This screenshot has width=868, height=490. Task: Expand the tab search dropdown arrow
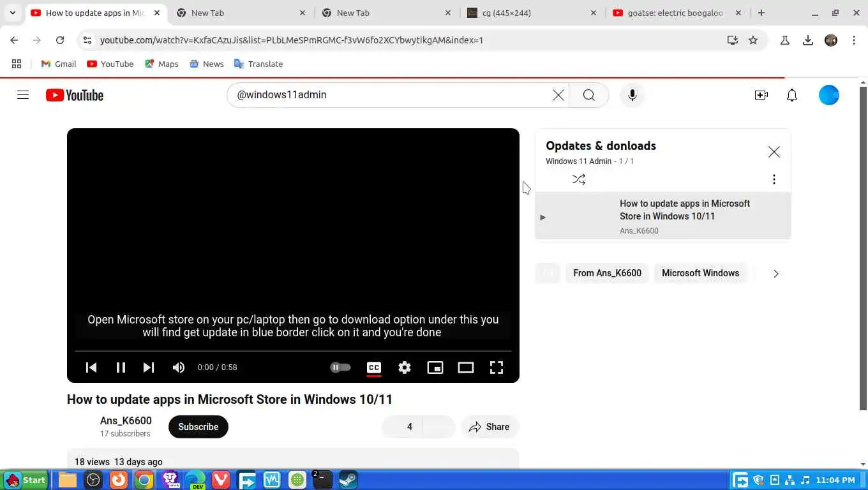click(13, 13)
